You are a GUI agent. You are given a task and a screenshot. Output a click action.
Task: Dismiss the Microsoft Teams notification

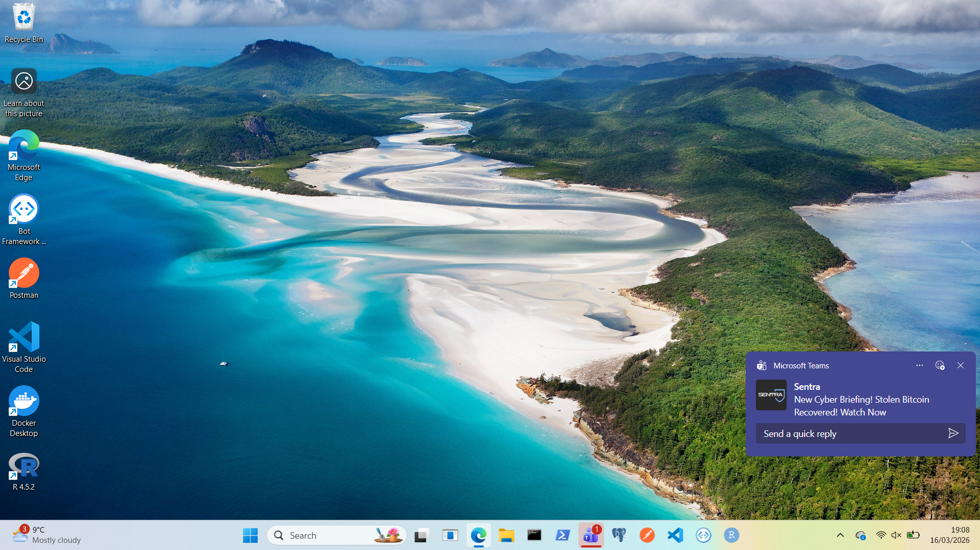coord(961,365)
